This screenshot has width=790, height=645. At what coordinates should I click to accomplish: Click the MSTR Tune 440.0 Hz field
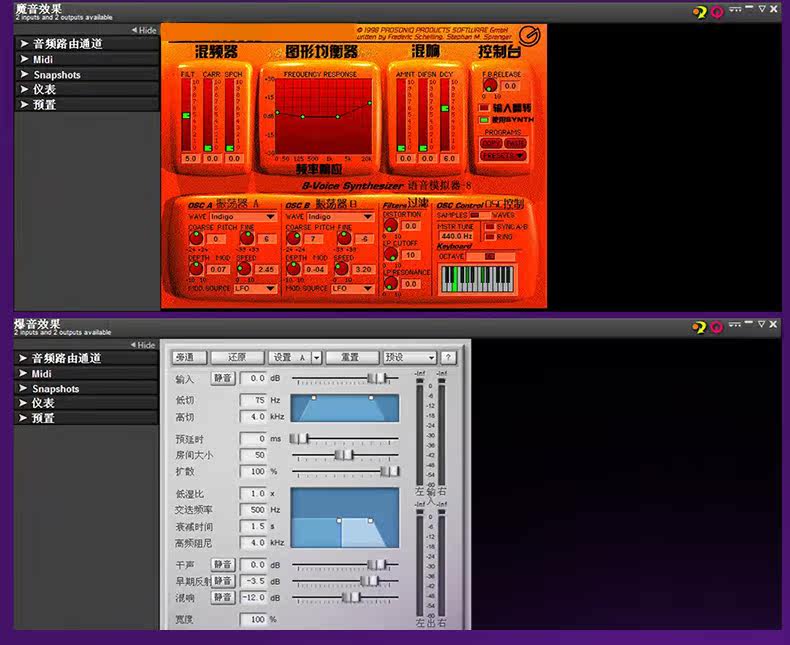click(x=456, y=236)
